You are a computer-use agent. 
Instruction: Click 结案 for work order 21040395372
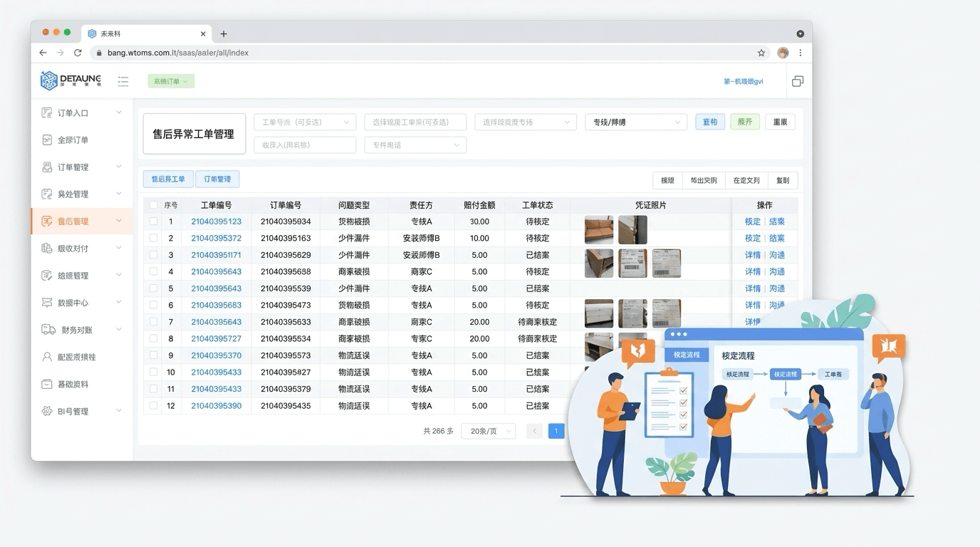coord(777,239)
